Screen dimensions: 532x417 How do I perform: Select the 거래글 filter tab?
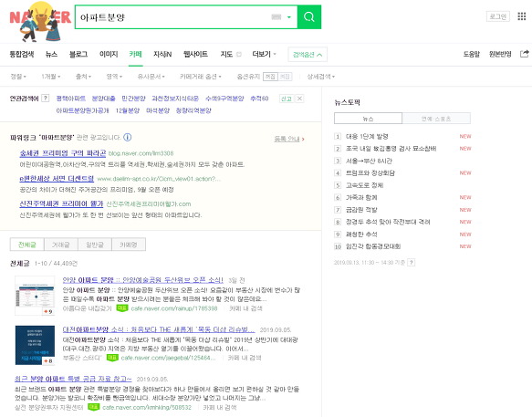(x=61, y=245)
